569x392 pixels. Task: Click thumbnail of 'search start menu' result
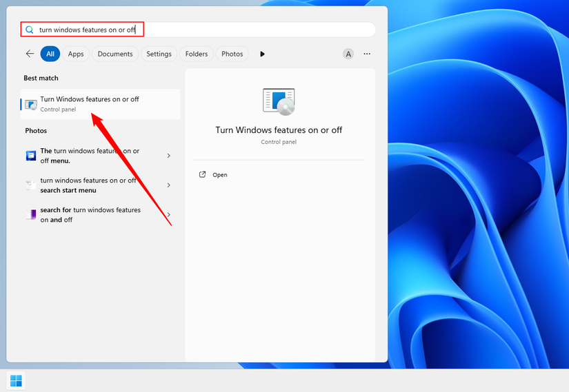31,185
